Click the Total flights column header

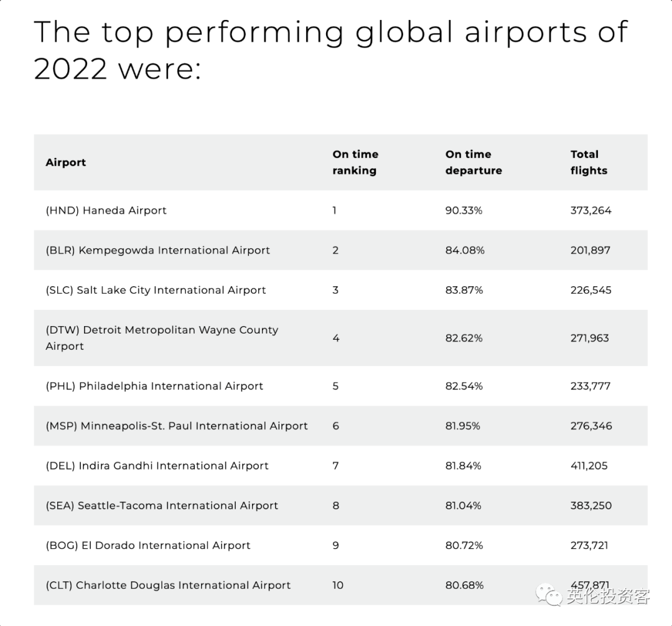tap(589, 162)
